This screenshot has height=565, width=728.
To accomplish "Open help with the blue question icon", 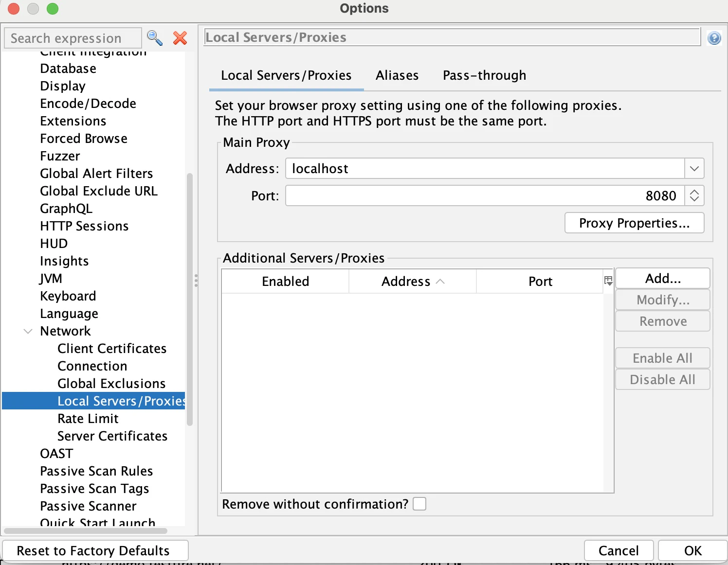I will pyautogui.click(x=714, y=38).
